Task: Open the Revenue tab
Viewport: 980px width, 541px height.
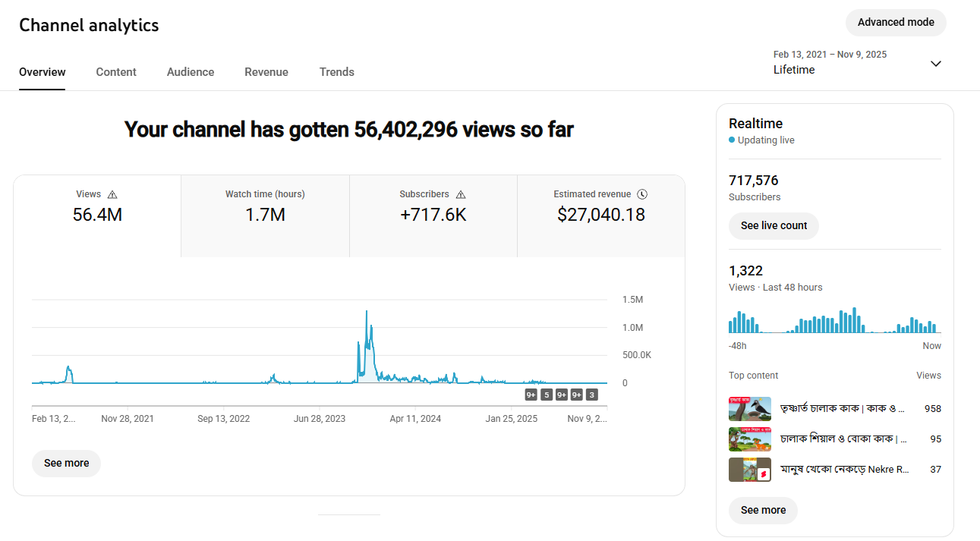Action: 266,72
